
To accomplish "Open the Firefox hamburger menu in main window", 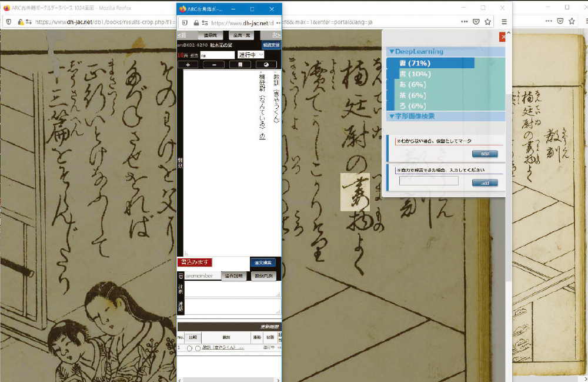I will [x=505, y=22].
